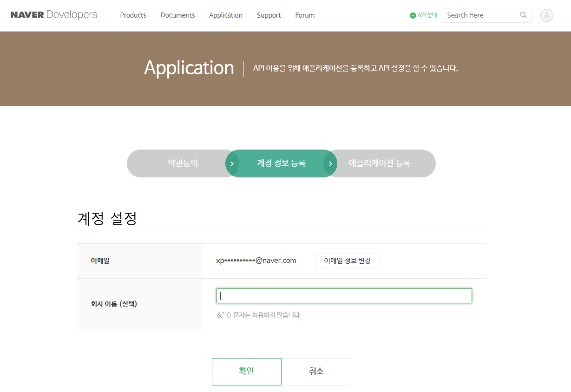571x392 pixels.
Task: Click the arrow circle after 약관동의 step
Action: pyautogui.click(x=232, y=163)
